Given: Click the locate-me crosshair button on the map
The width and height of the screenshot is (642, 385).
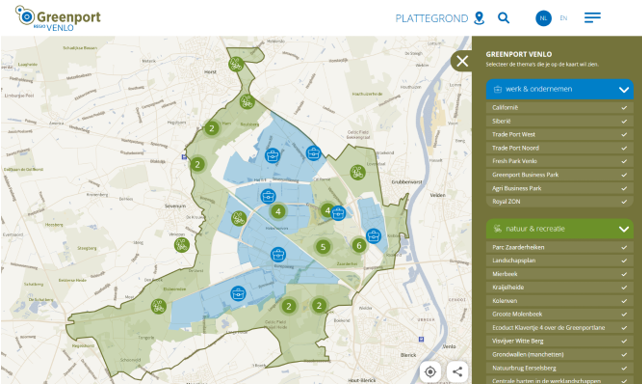Looking at the screenshot, I should [430, 371].
